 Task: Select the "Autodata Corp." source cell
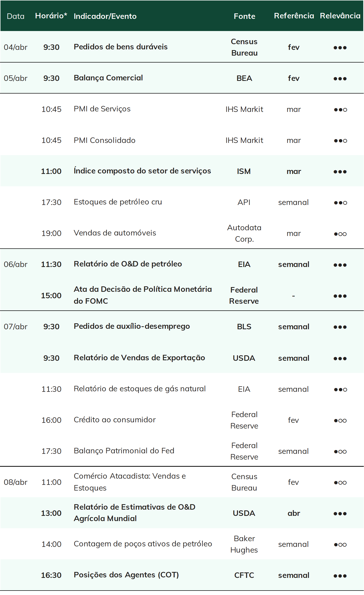(244, 233)
